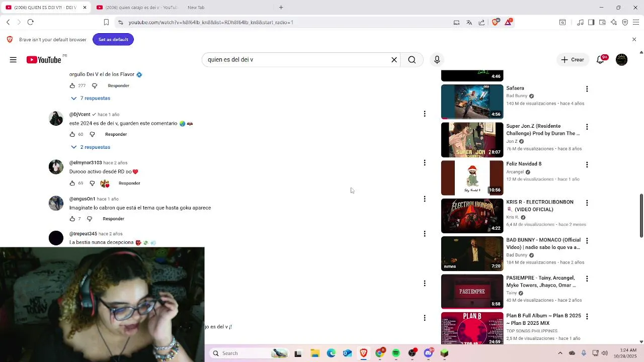Dismiss the default browser banner
The image size is (644, 362).
(634, 39)
